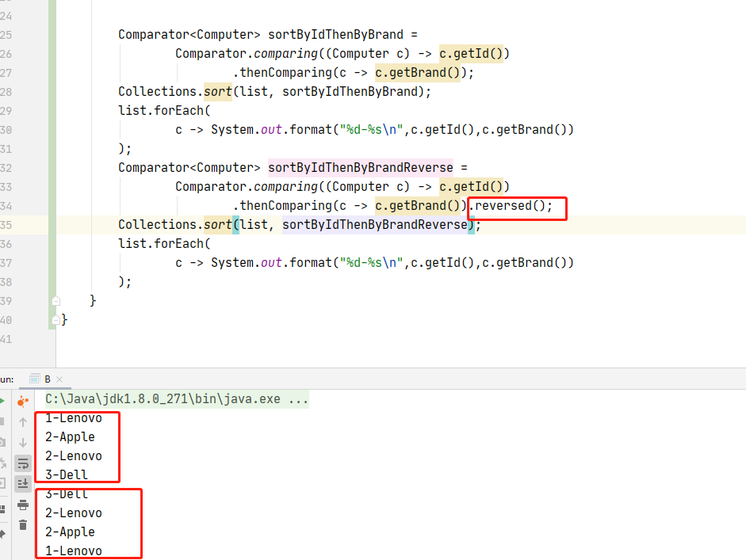Expand the collapsed java.exe command line
Screen dimensions: 746x560
pyautogui.click(x=298, y=399)
